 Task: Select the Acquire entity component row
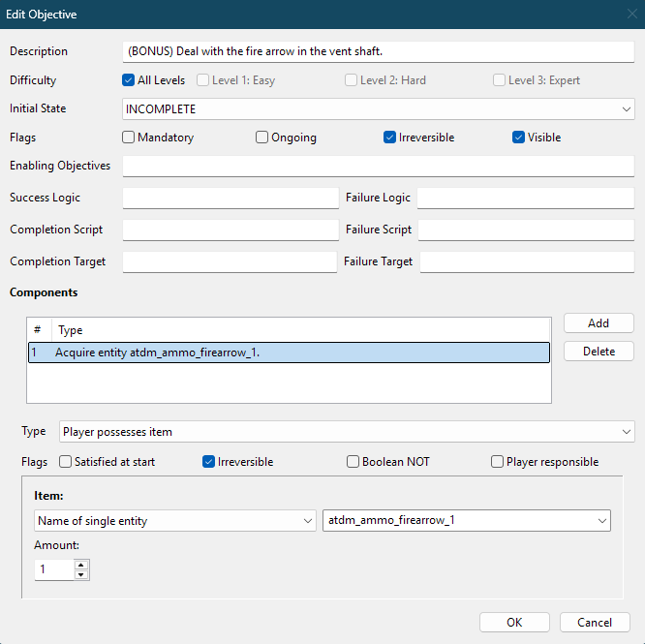pos(289,353)
